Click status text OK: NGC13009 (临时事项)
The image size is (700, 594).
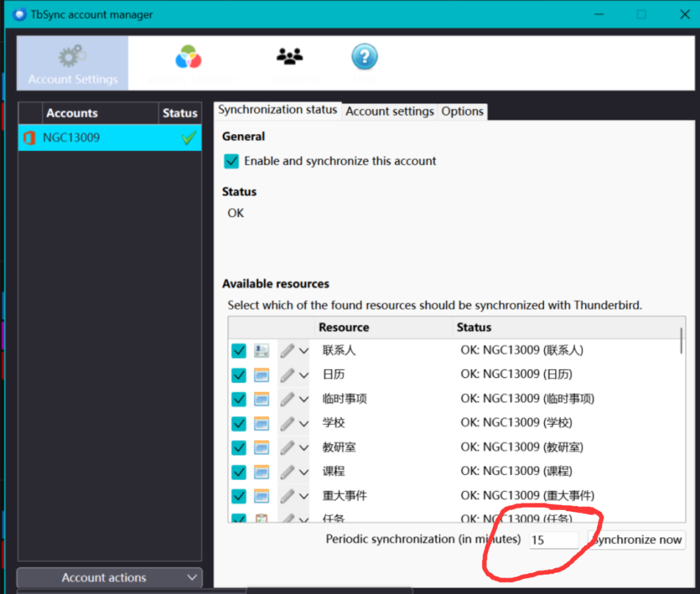527,399
